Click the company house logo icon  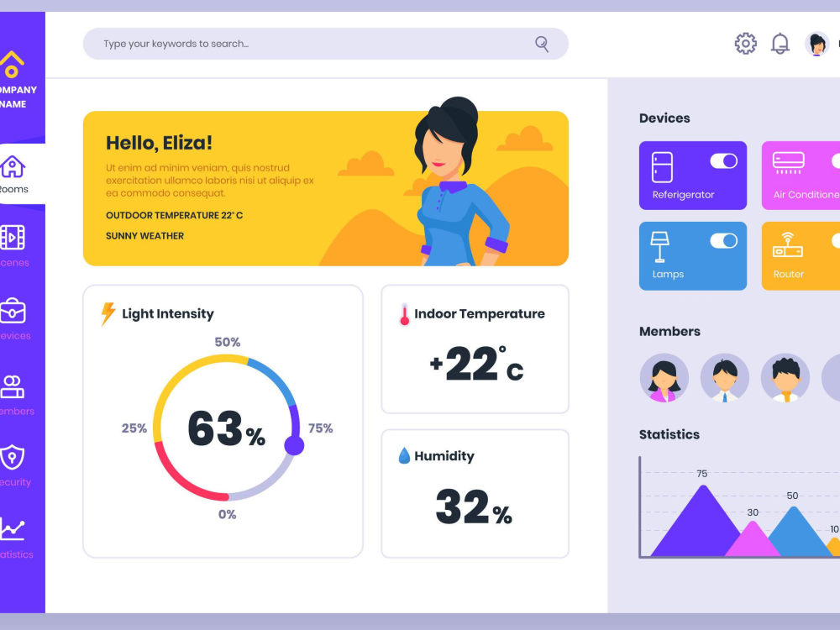click(11, 65)
